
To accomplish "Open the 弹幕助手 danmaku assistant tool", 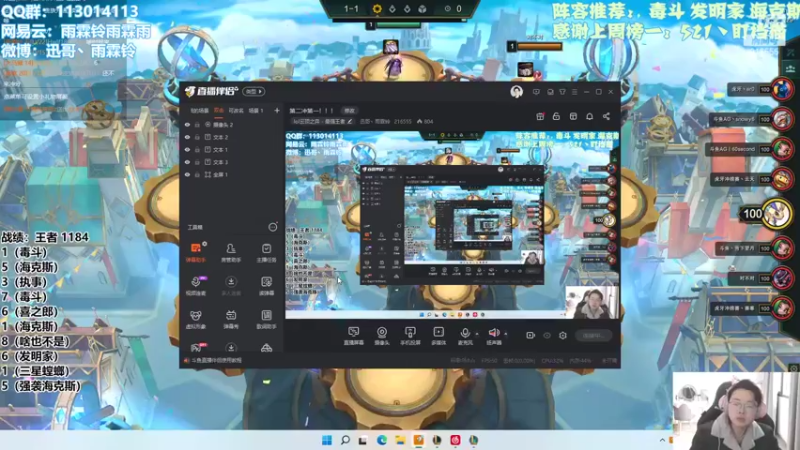I will (x=195, y=253).
